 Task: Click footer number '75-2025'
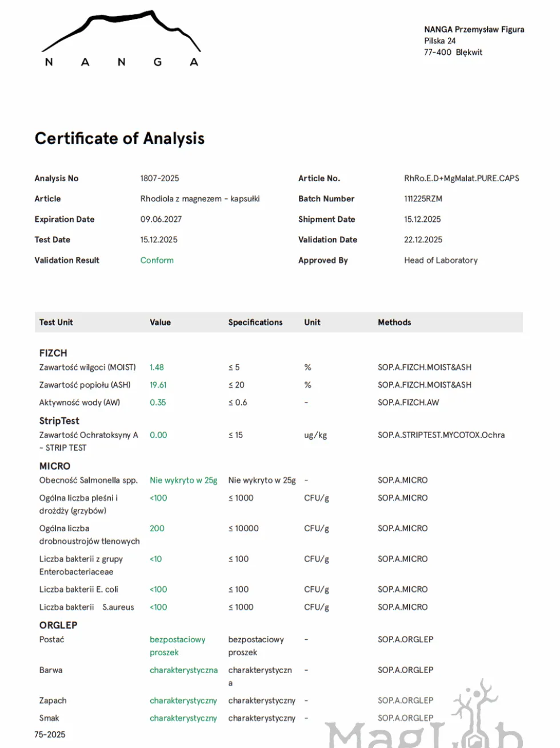(50, 735)
